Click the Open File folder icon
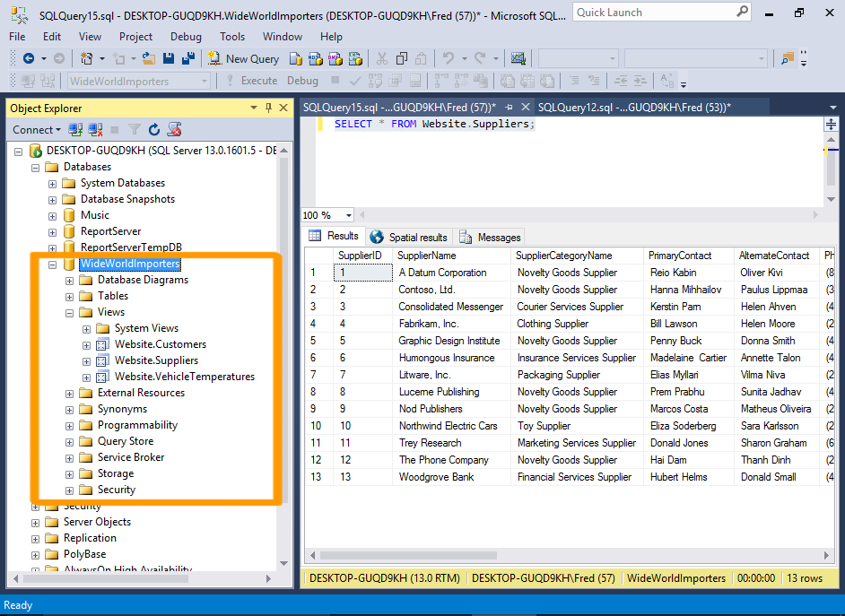Screen dimensions: 845x616 pos(149,58)
